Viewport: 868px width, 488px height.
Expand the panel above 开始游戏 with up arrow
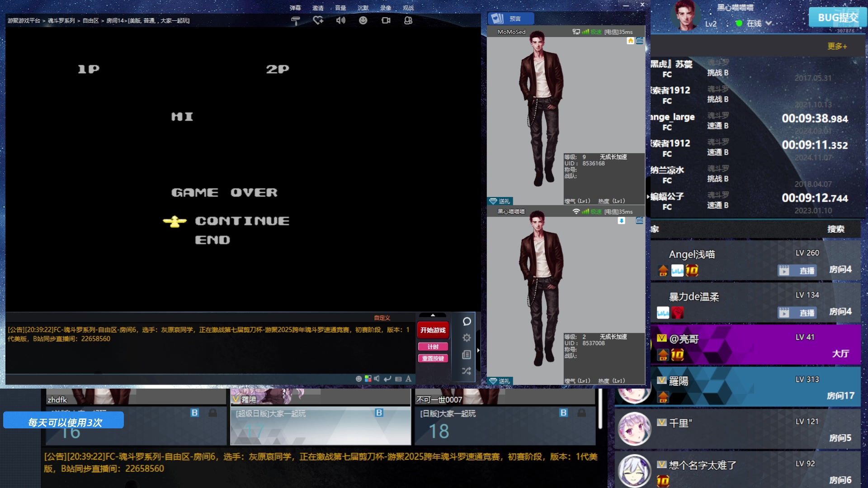point(433,315)
